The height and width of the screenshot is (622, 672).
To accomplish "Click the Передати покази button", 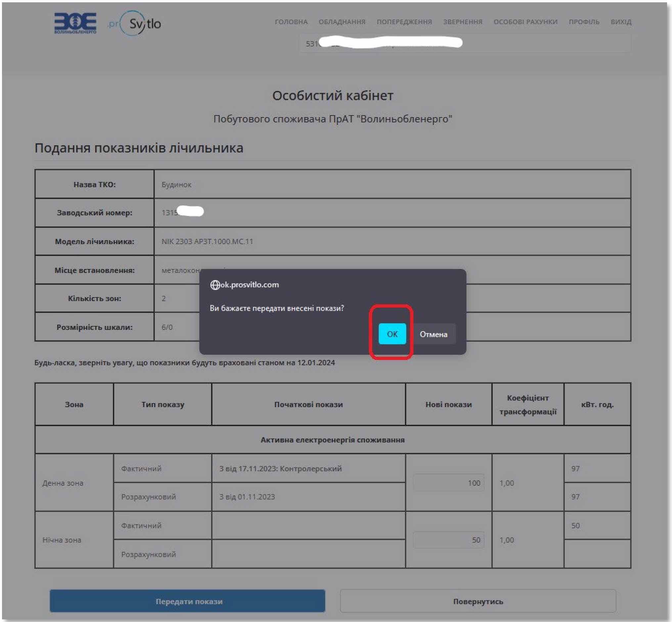I will [x=187, y=601].
